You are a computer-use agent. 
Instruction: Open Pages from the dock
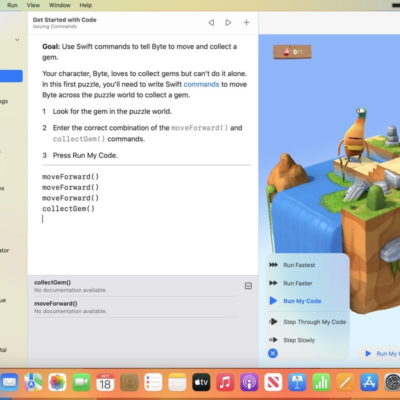tap(345, 382)
